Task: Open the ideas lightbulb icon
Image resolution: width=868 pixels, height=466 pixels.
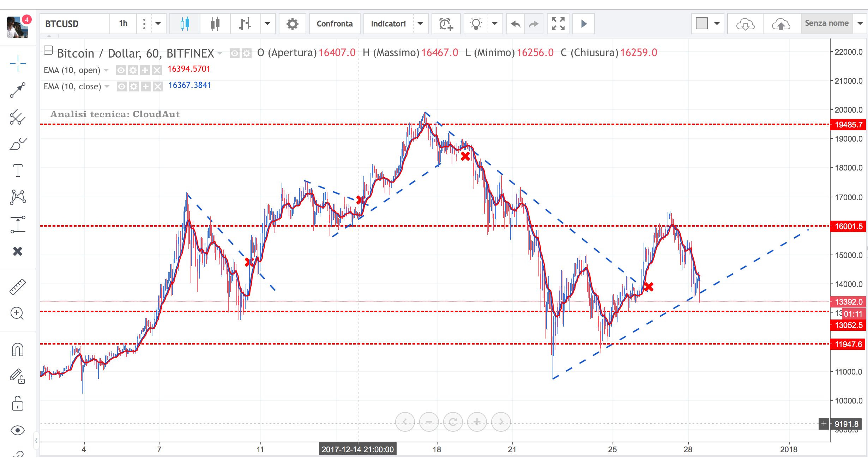Action: click(476, 24)
